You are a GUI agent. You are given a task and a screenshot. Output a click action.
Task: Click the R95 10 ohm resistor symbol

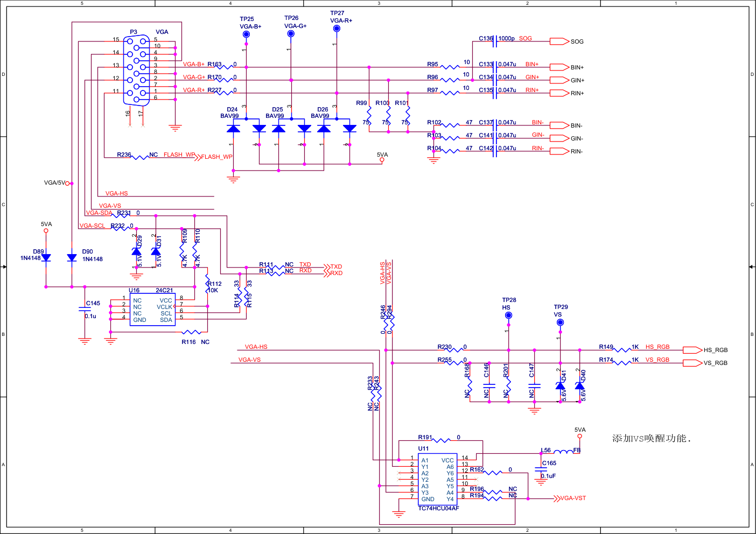pos(450,67)
